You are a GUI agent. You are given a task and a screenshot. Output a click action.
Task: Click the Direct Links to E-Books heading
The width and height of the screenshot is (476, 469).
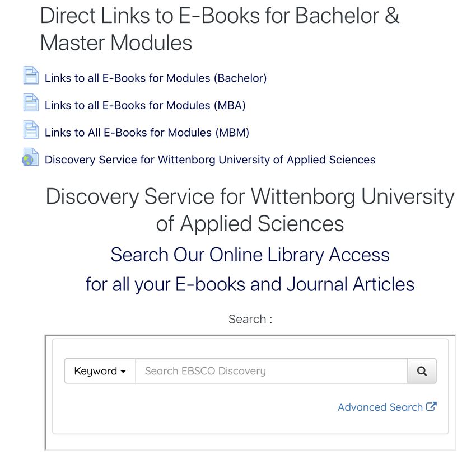point(220,29)
